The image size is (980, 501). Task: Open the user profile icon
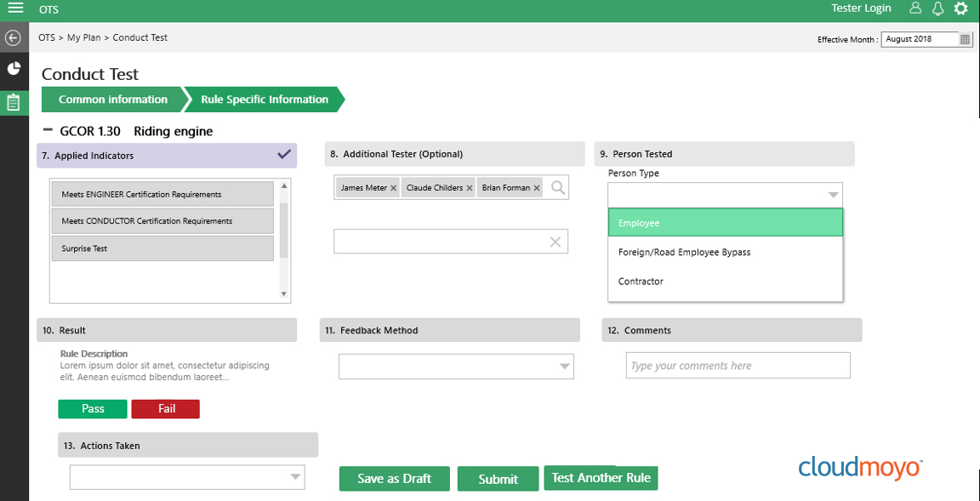coord(915,9)
